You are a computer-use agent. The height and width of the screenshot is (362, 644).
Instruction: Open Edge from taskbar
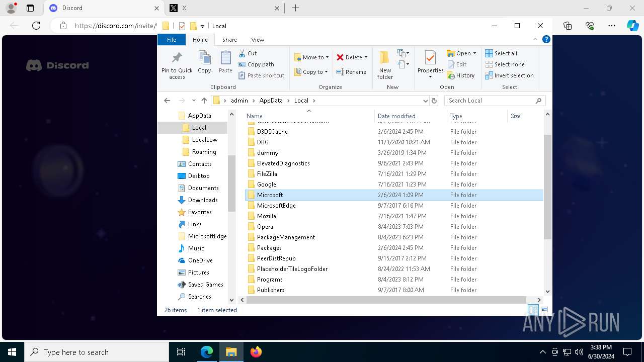[207, 352]
